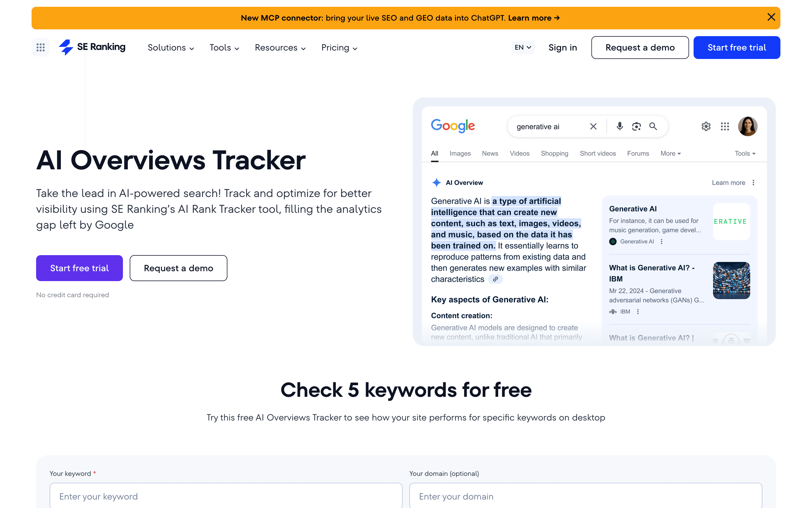812x508 pixels.
Task: Open three-dot menu on IBM card
Action: coord(637,312)
